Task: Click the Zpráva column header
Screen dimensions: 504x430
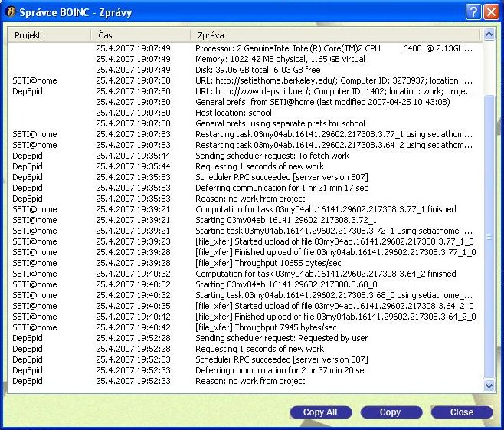Action: [x=335, y=35]
